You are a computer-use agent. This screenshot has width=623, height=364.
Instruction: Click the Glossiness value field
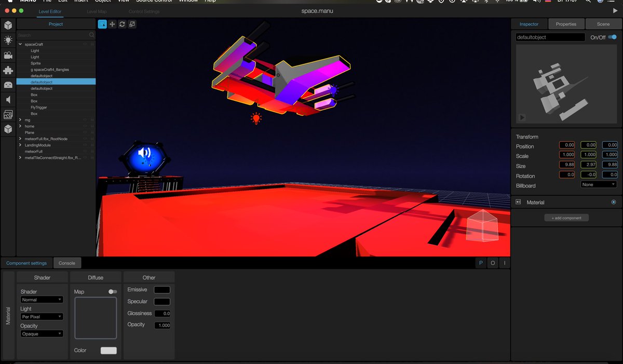[162, 314]
